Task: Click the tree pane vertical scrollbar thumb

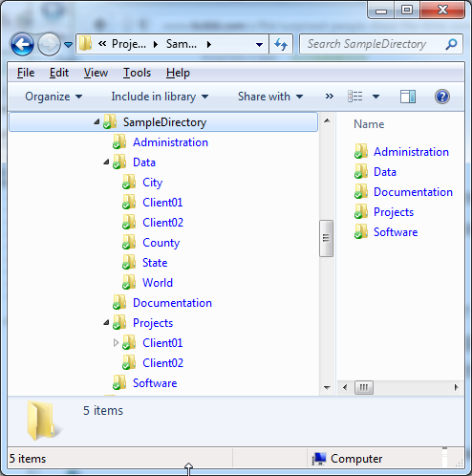Action: (x=326, y=238)
